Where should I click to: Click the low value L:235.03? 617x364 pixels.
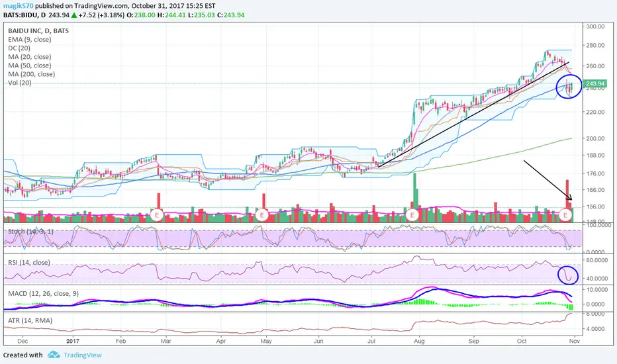201,15
